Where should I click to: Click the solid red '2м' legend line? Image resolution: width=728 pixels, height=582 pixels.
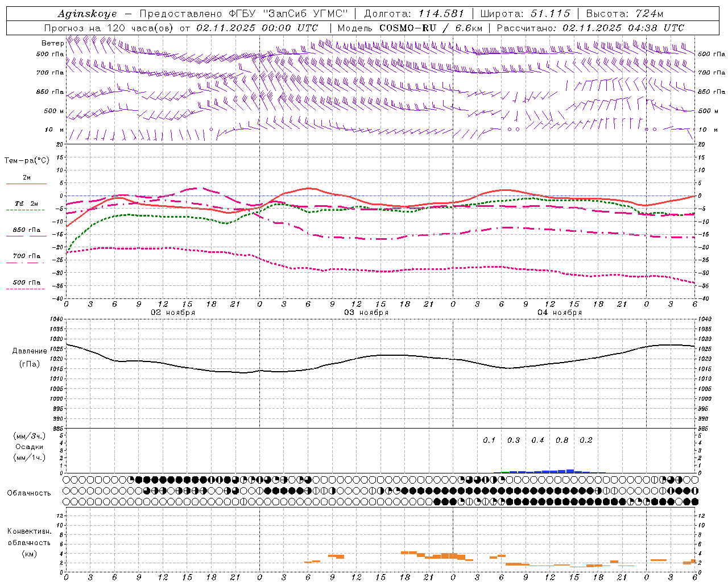coord(26,184)
